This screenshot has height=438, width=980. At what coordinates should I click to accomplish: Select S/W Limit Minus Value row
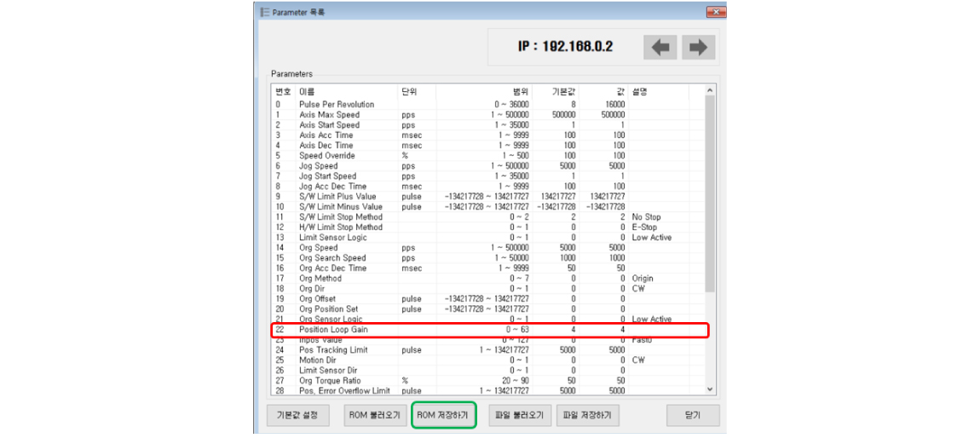pyautogui.click(x=487, y=207)
